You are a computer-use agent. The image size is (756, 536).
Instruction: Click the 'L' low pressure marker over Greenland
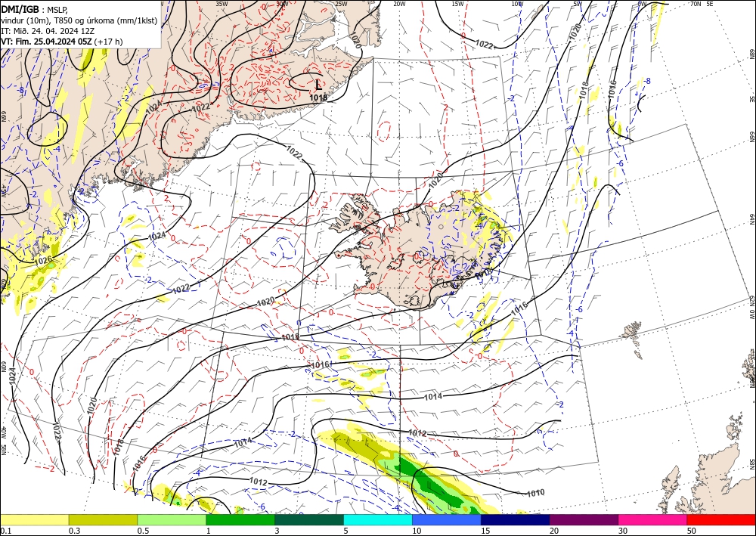(x=318, y=85)
